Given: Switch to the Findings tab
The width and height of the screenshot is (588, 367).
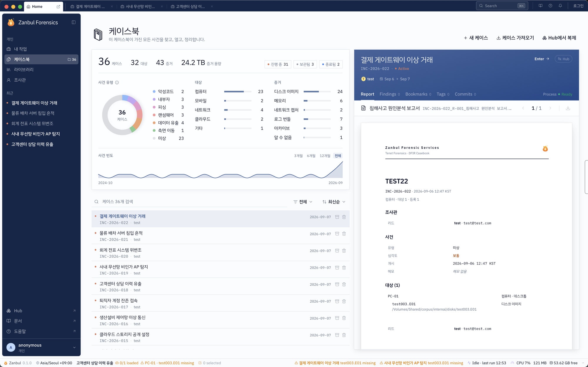Looking at the screenshot, I should tap(390, 94).
